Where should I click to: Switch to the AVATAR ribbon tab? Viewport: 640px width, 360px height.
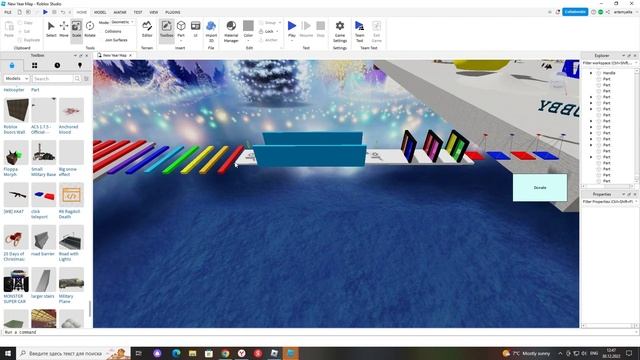[x=120, y=12]
